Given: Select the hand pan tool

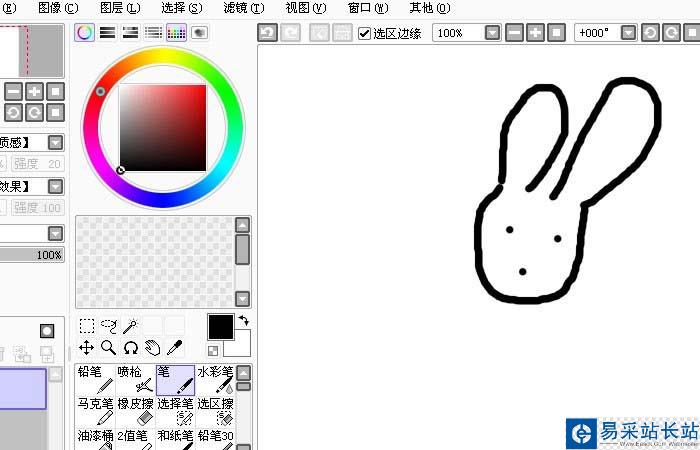Looking at the screenshot, I should click(152, 347).
